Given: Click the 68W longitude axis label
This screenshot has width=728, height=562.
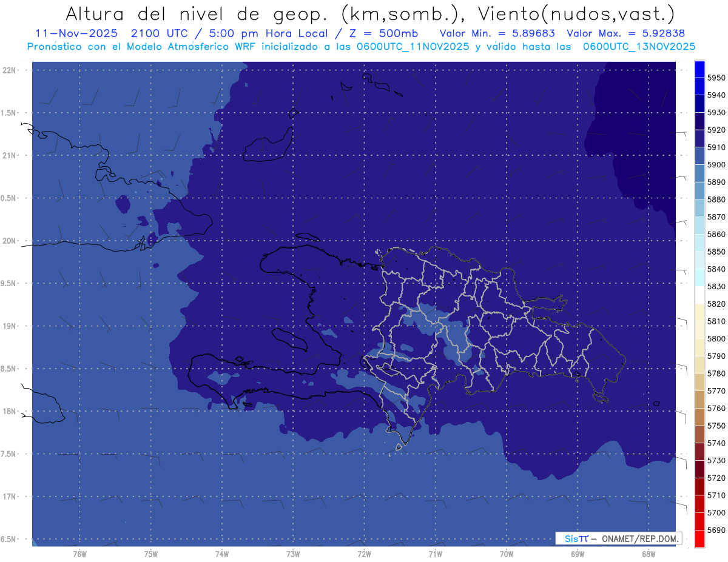Looking at the screenshot, I should pos(649,554).
